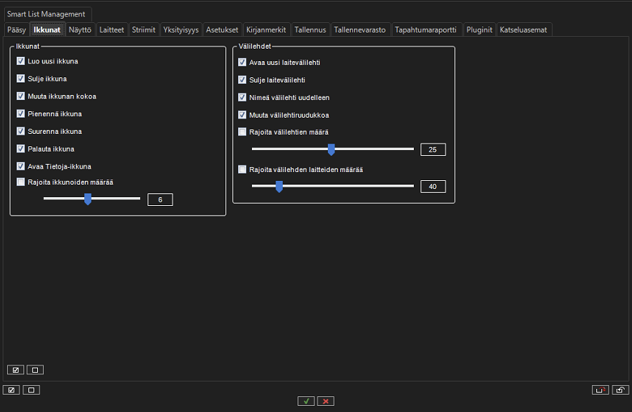Image resolution: width=632 pixels, height=412 pixels.
Task: Go to the Katseluasemat tab
Action: [524, 30]
